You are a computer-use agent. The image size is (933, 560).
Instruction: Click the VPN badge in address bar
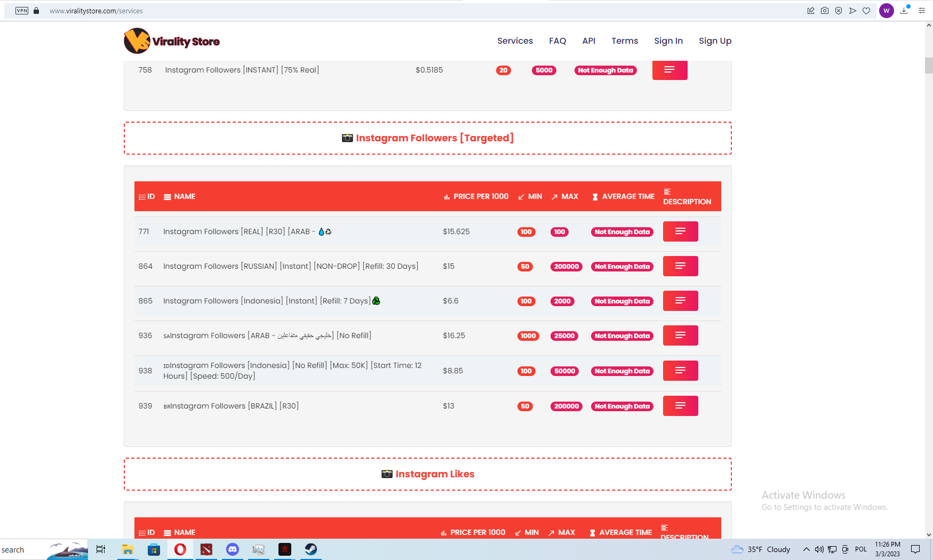coord(22,11)
